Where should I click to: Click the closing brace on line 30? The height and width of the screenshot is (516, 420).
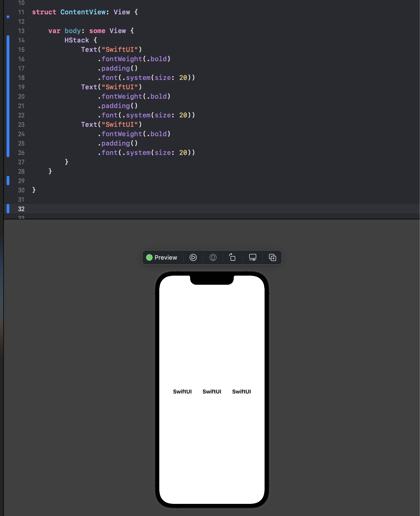[34, 190]
